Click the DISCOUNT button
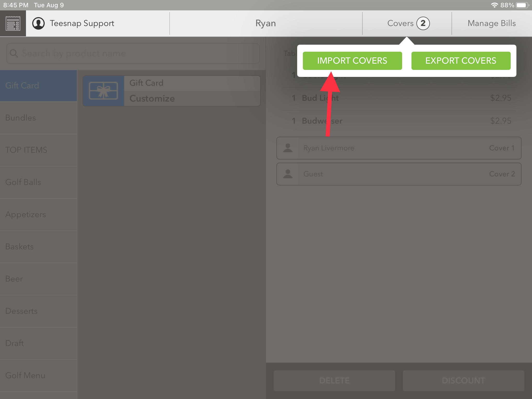The width and height of the screenshot is (532, 399). pos(463,381)
